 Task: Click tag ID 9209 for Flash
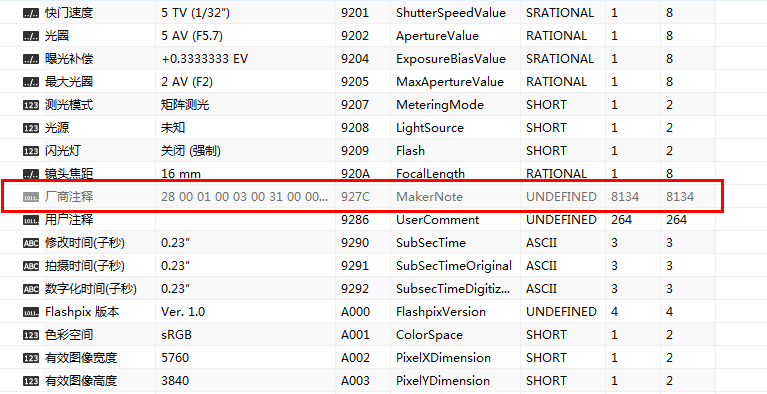(355, 151)
